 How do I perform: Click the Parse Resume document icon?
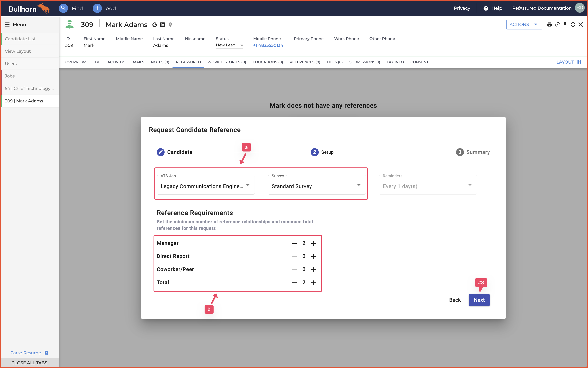pos(46,353)
